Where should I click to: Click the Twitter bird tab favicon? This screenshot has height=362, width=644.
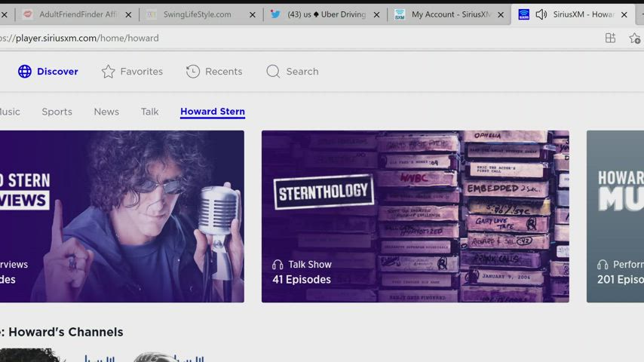275,14
